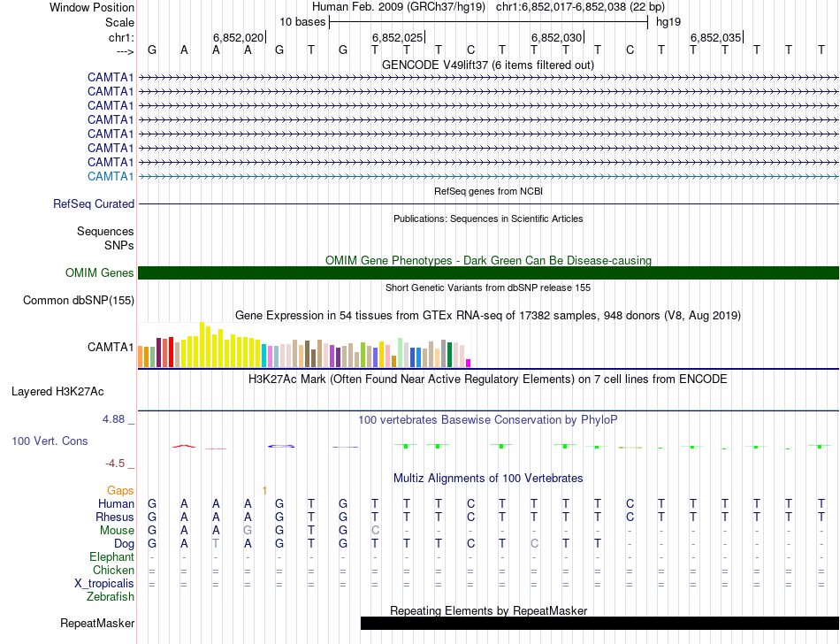This screenshot has width=840, height=644.
Task: Click the X_tropicalis species label
Action: 104,584
